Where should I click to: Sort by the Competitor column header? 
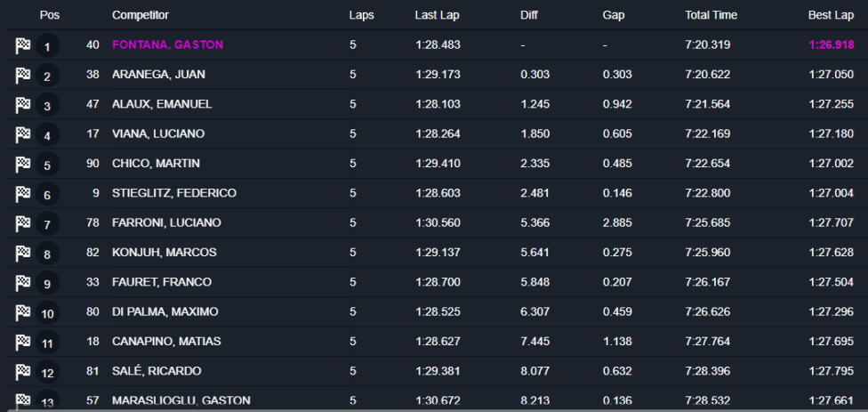pos(141,15)
